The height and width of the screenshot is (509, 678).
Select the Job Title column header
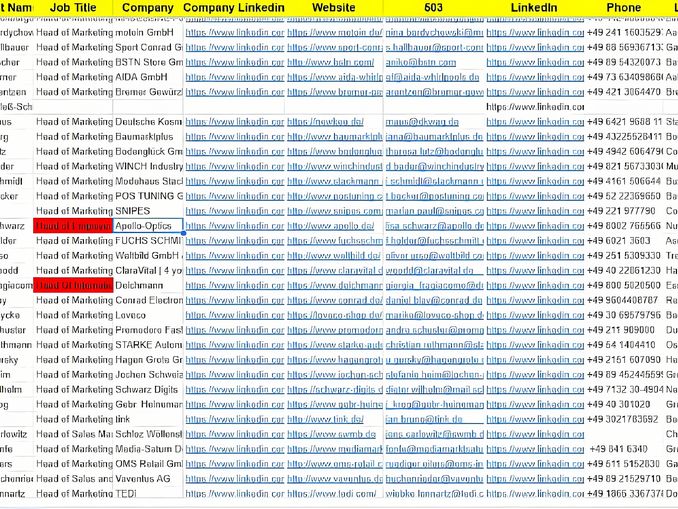[x=73, y=7]
